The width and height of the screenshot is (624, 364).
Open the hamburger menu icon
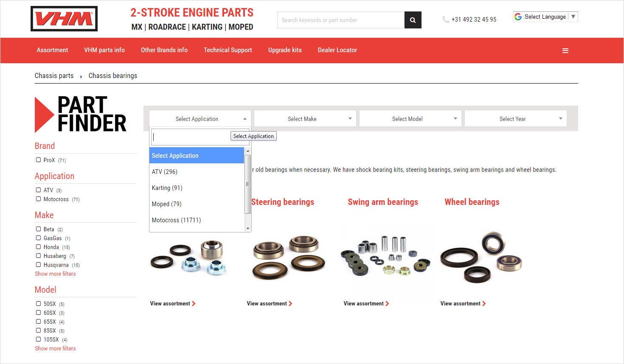point(565,50)
